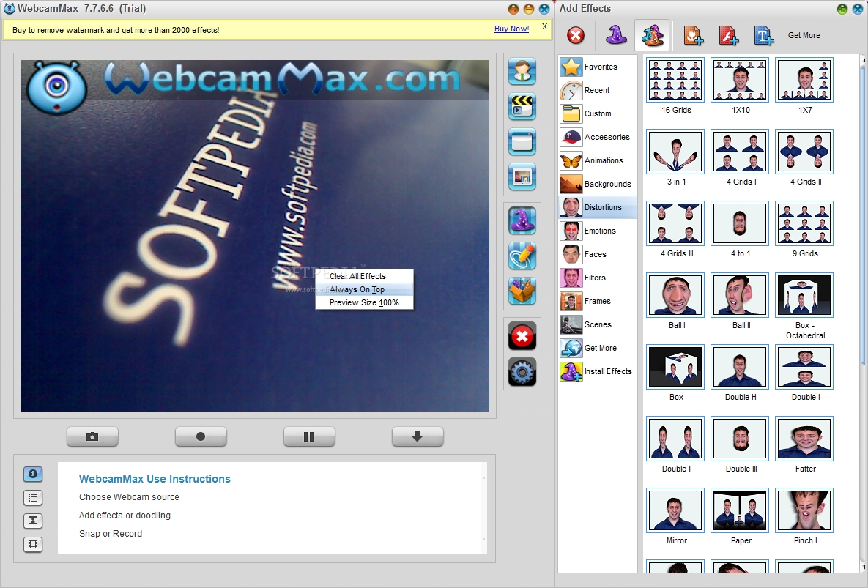868x588 pixels.
Task: Select the Distortions category
Action: [598, 207]
